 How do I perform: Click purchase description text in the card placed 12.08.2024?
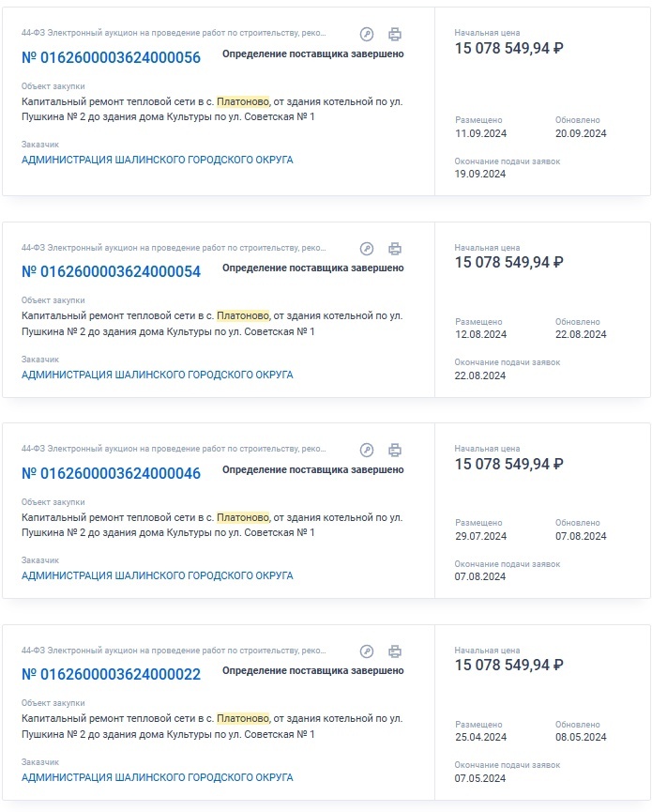coord(212,324)
